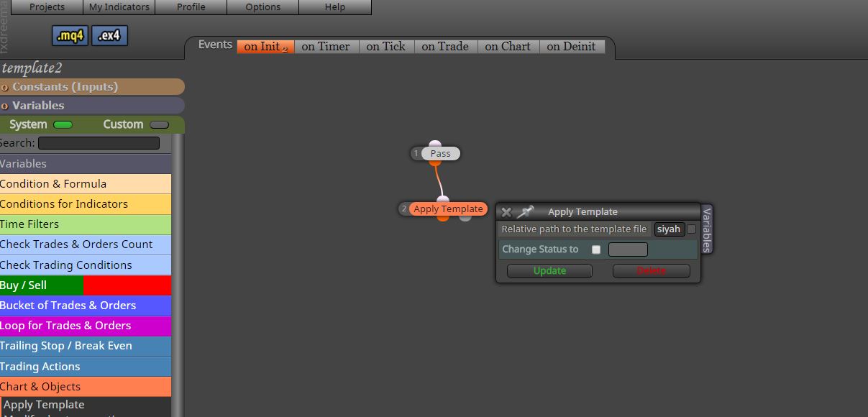Expand Bucket of Trades & Orders category
The image size is (868, 417).
pyautogui.click(x=86, y=306)
